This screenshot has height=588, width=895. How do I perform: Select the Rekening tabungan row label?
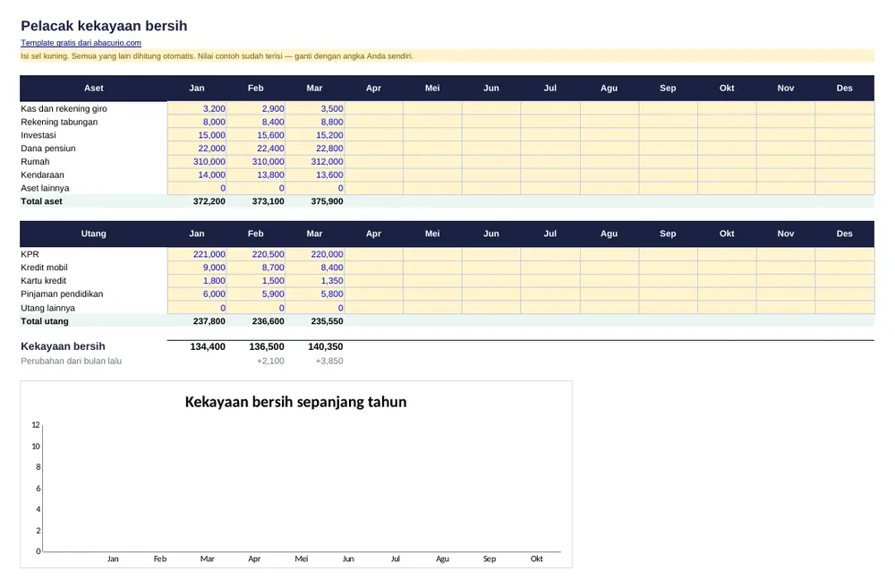click(59, 122)
